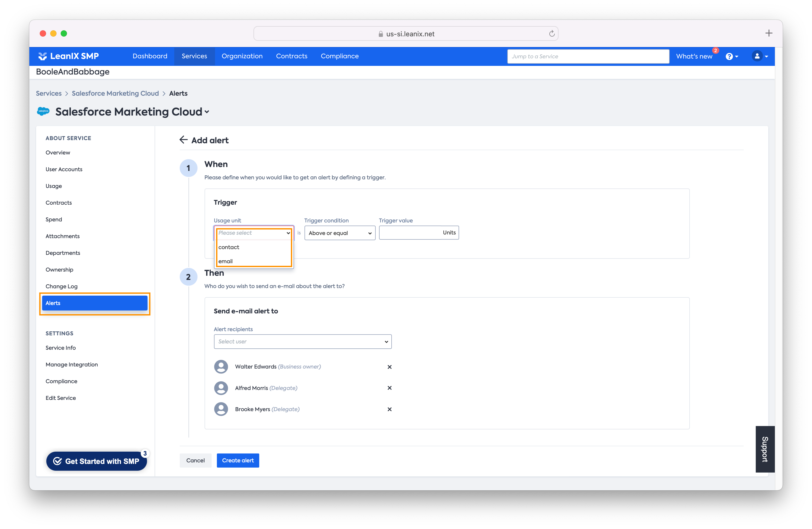Screen dimensions: 812x529
Task: Open What's new link
Action: [x=694, y=56]
